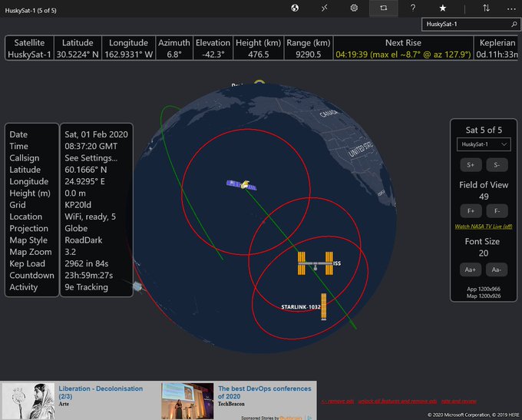Toggle the rotate/orientation toolbar icon
The height and width of the screenshot is (420, 522).
[x=384, y=8]
